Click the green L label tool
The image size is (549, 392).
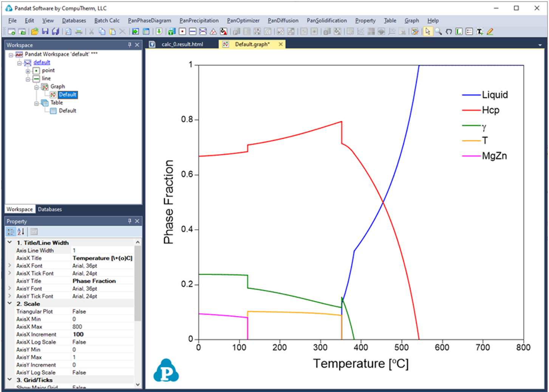pyautogui.click(x=459, y=32)
